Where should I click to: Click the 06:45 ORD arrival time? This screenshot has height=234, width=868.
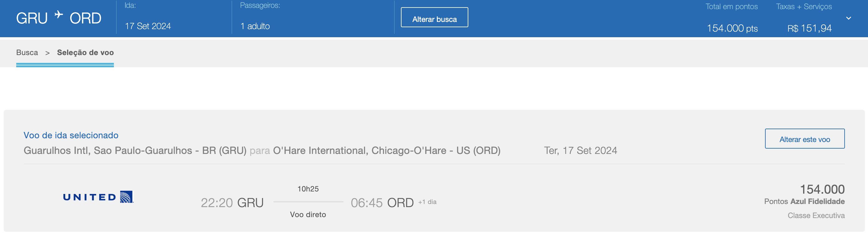pos(382,203)
